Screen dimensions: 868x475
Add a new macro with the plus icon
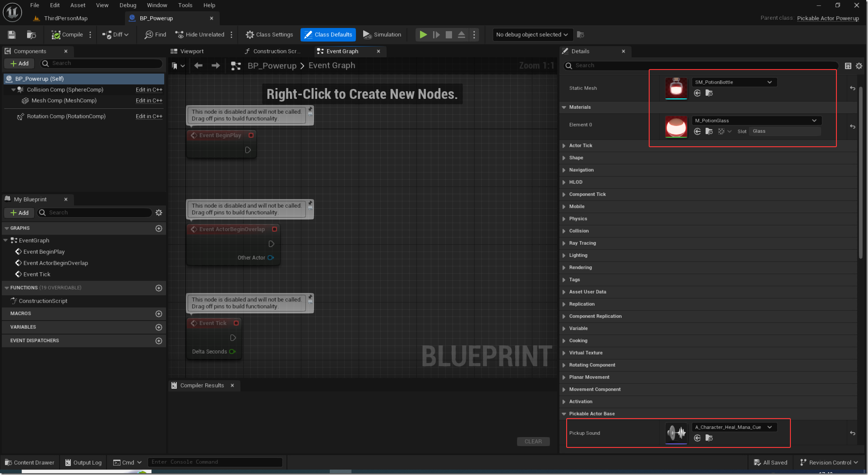click(x=159, y=314)
